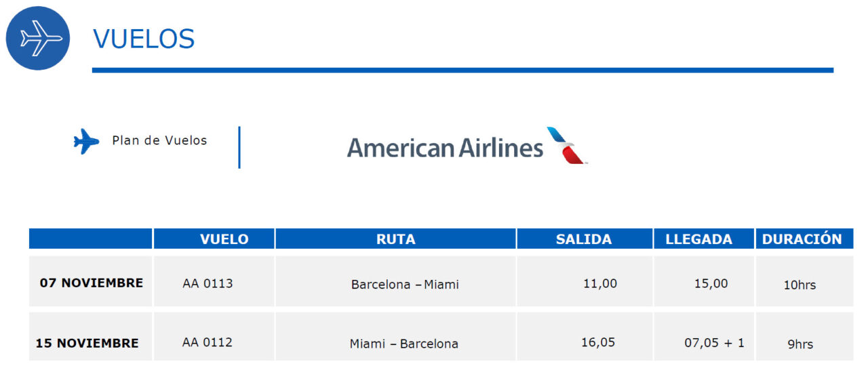The width and height of the screenshot is (868, 372).
Task: Click the 16,05 departure time
Action: coord(598,342)
